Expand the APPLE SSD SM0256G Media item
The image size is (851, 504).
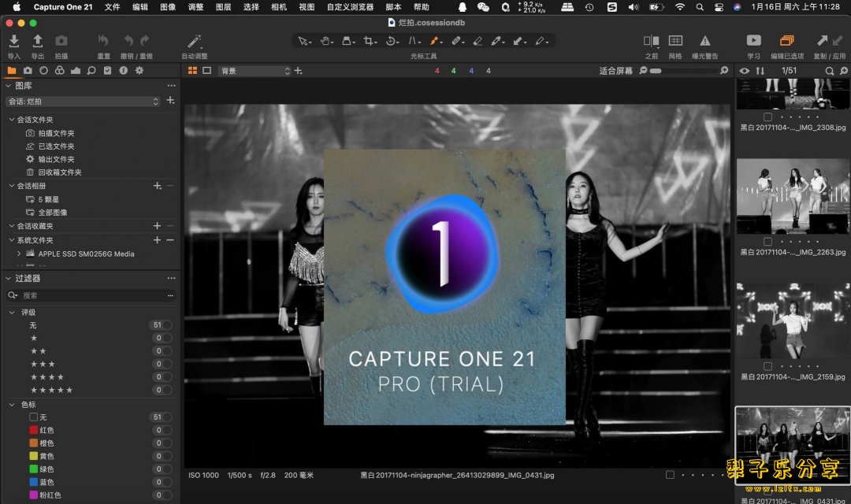(x=19, y=254)
